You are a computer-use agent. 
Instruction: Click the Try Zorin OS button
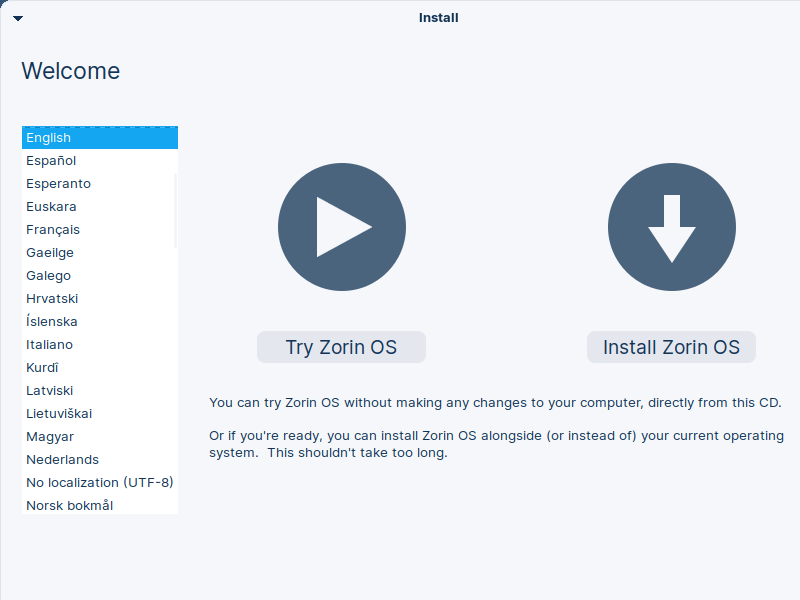[341, 347]
